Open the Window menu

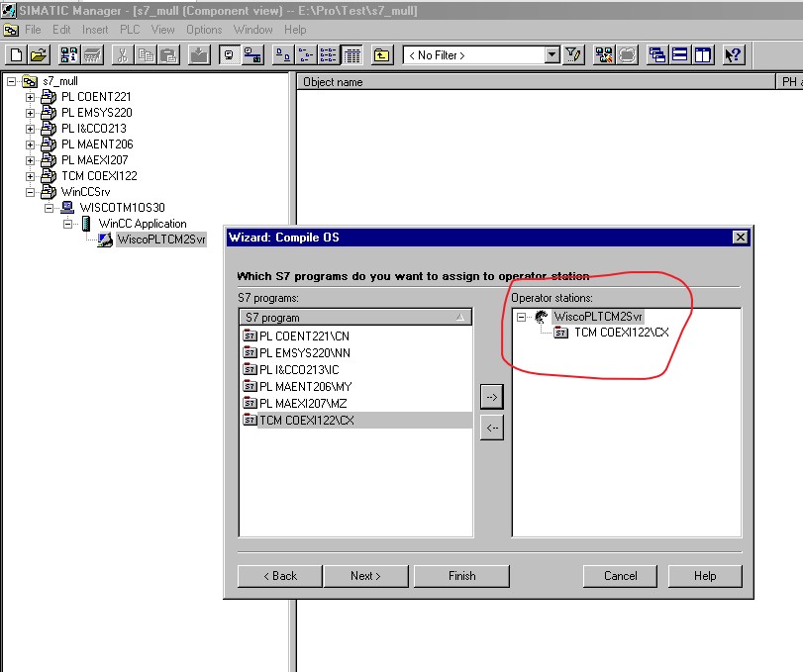pos(253,30)
